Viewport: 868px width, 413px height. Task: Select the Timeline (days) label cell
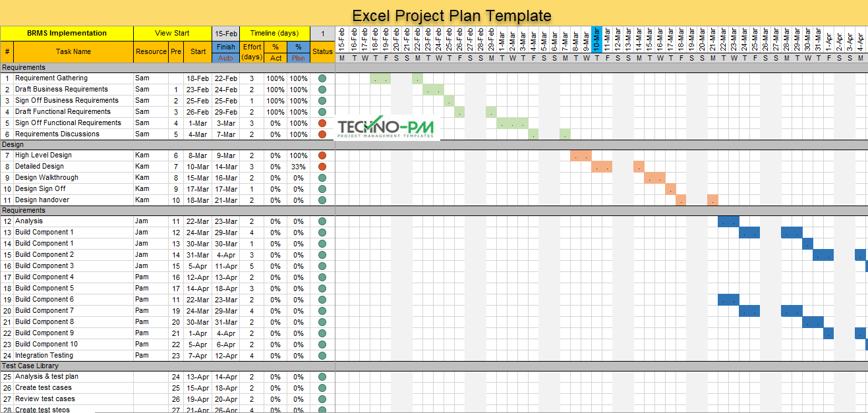coord(275,34)
